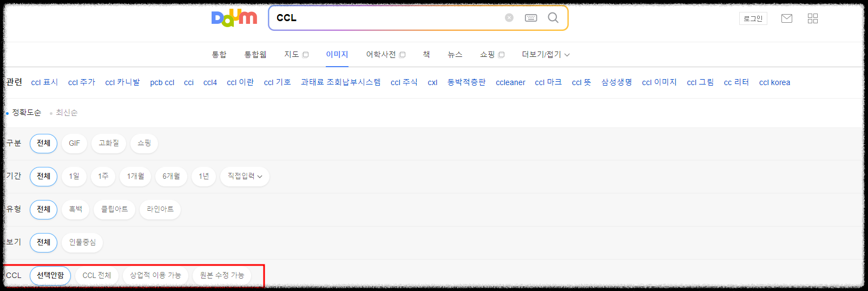Switch to the 통합 tab
Image resolution: width=868 pixels, height=291 pixels.
219,54
